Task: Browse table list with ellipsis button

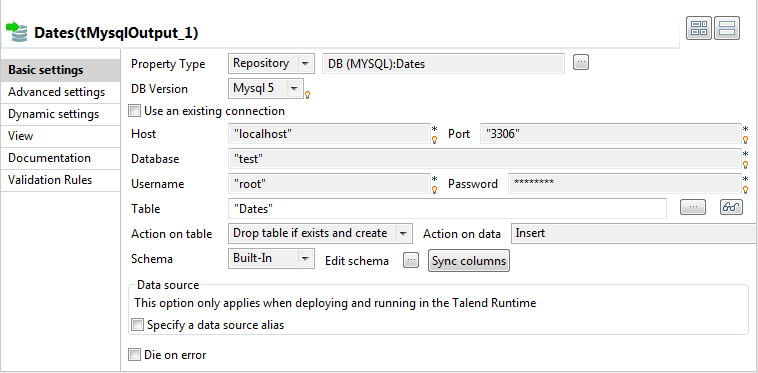Action: pyautogui.click(x=693, y=207)
